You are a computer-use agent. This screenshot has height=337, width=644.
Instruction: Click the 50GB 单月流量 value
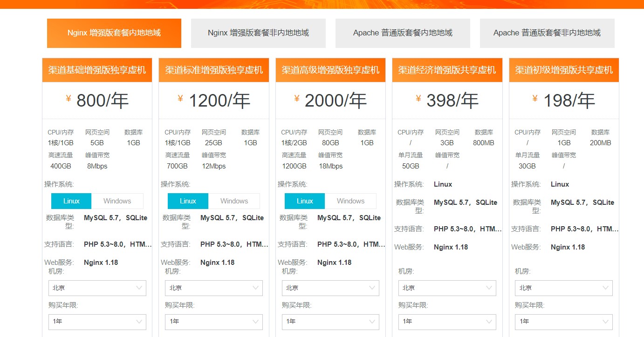[x=411, y=166]
